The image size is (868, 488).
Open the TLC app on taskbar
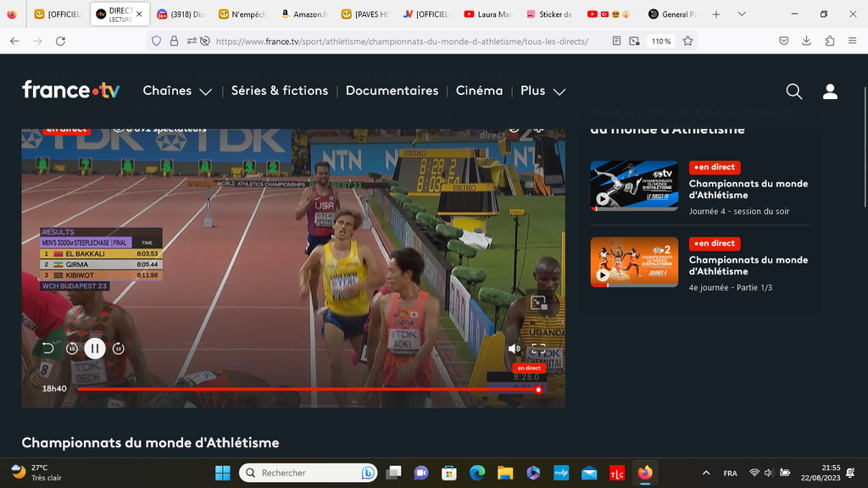[x=617, y=473]
